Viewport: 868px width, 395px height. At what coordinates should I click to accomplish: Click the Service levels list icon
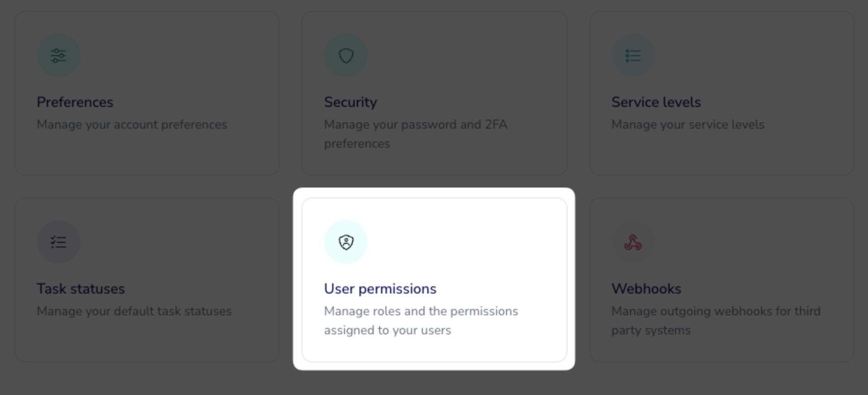(x=633, y=56)
